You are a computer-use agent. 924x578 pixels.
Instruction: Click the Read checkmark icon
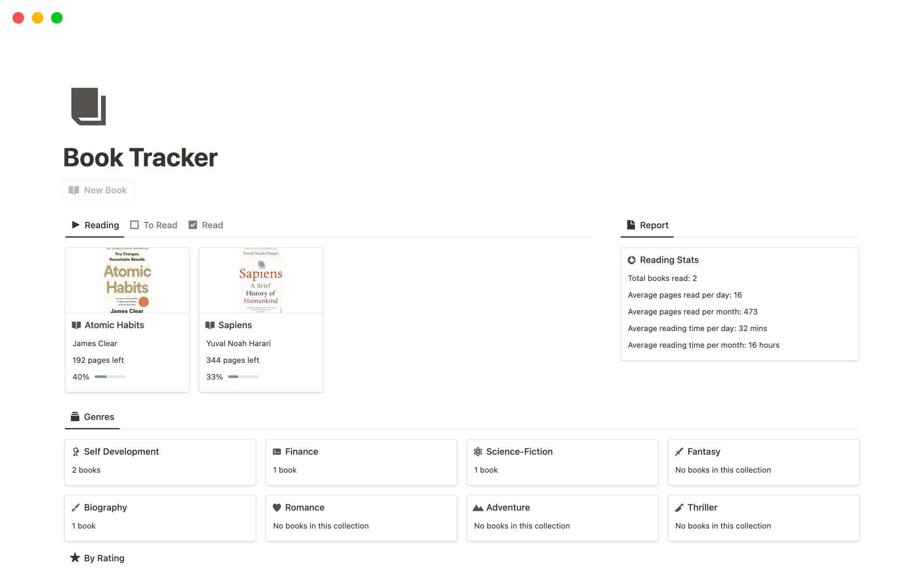(193, 224)
